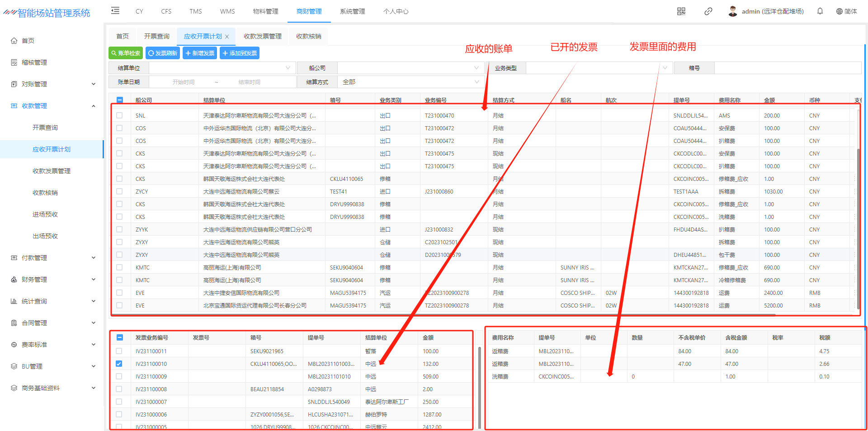Click the 账单日期 start time field
868x431 pixels.
tap(183, 82)
